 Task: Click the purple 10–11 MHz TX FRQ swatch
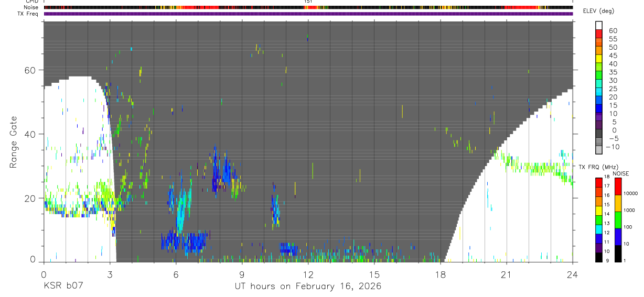pos(599,247)
